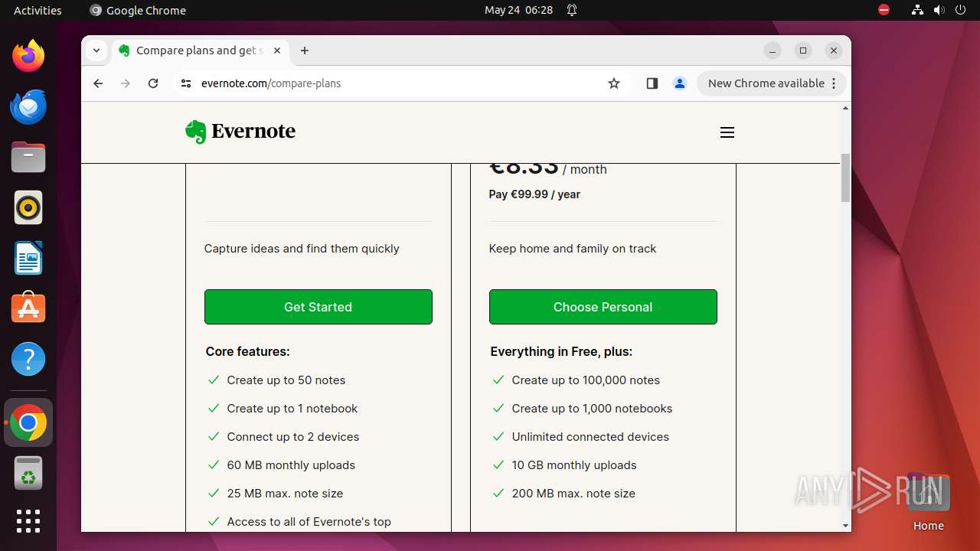Bookmark this page with the star
Screen dimensions: 980x551
(614, 83)
